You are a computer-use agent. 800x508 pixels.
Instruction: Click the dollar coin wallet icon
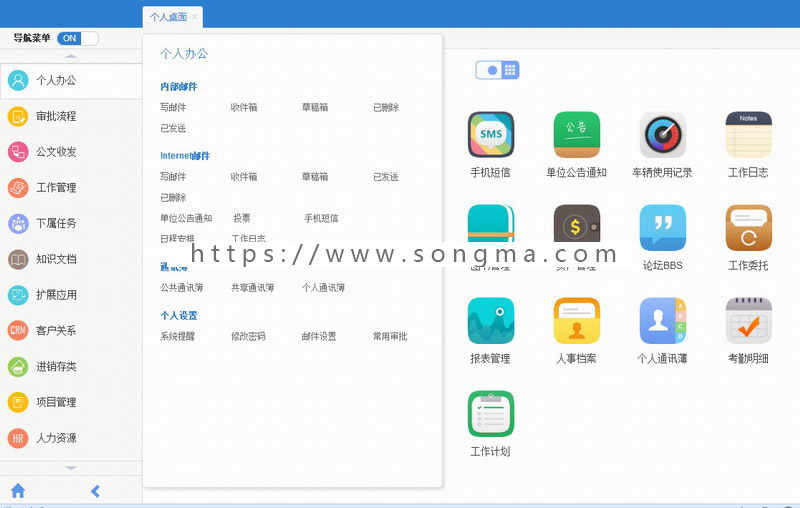pyautogui.click(x=577, y=223)
